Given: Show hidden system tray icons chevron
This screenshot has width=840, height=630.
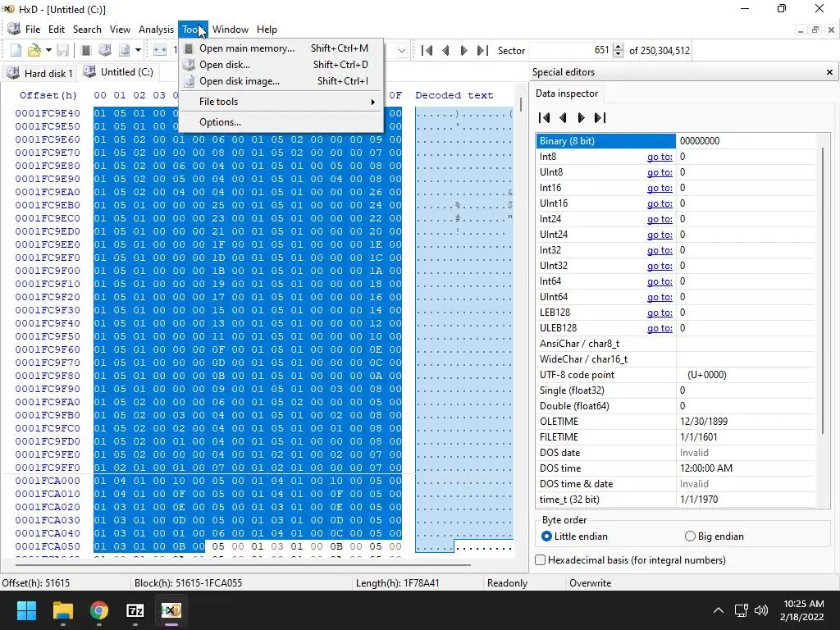Looking at the screenshot, I should pyautogui.click(x=719, y=610).
